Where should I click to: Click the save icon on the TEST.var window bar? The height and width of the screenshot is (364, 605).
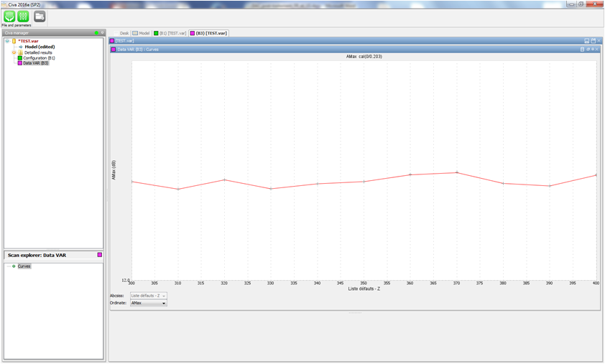tap(587, 41)
